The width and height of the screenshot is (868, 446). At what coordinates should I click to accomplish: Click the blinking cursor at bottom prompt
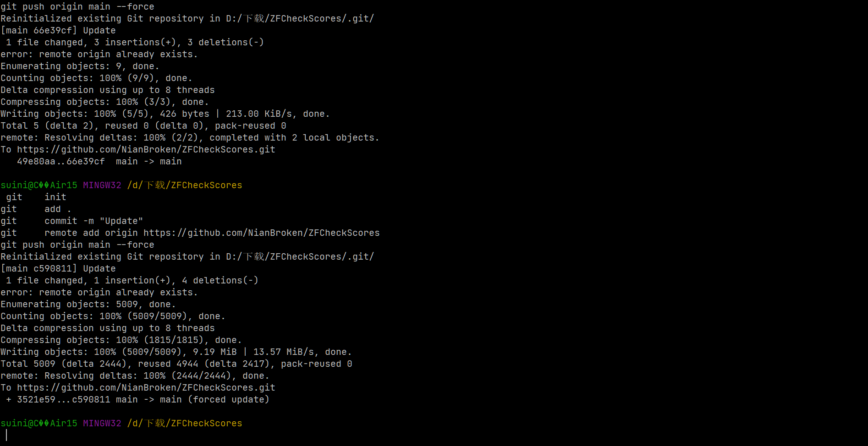click(6, 435)
